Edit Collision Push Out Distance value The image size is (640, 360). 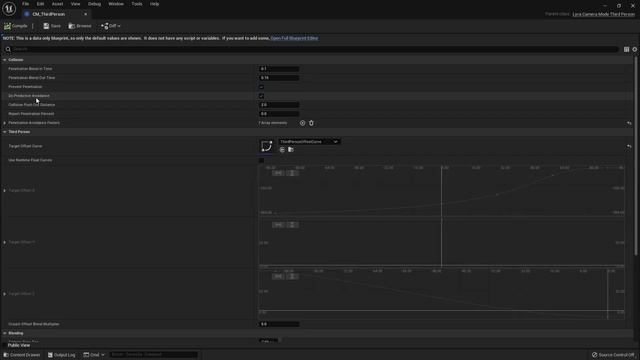click(x=279, y=105)
